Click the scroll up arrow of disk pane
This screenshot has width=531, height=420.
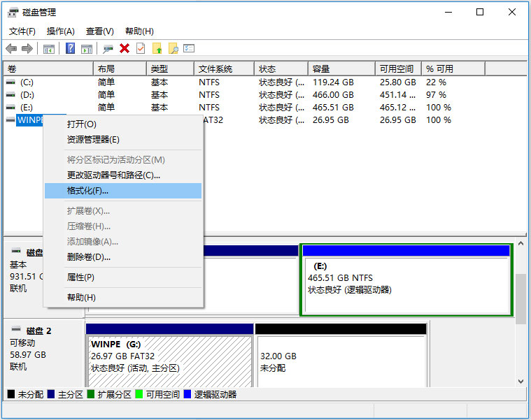tap(521, 243)
